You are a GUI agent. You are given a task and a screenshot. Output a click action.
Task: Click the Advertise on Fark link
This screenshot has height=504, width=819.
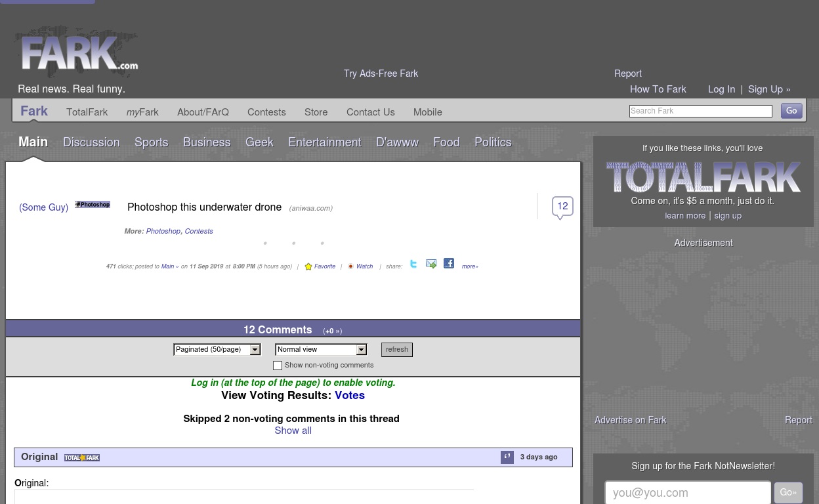coord(631,420)
